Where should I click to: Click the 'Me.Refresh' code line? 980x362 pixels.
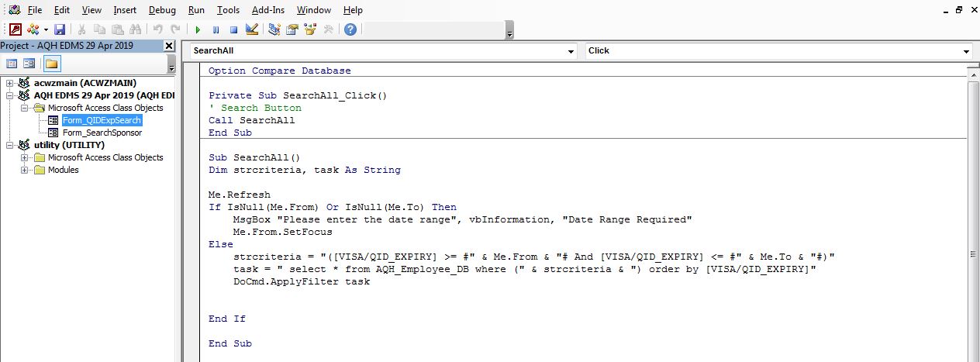[x=240, y=195]
